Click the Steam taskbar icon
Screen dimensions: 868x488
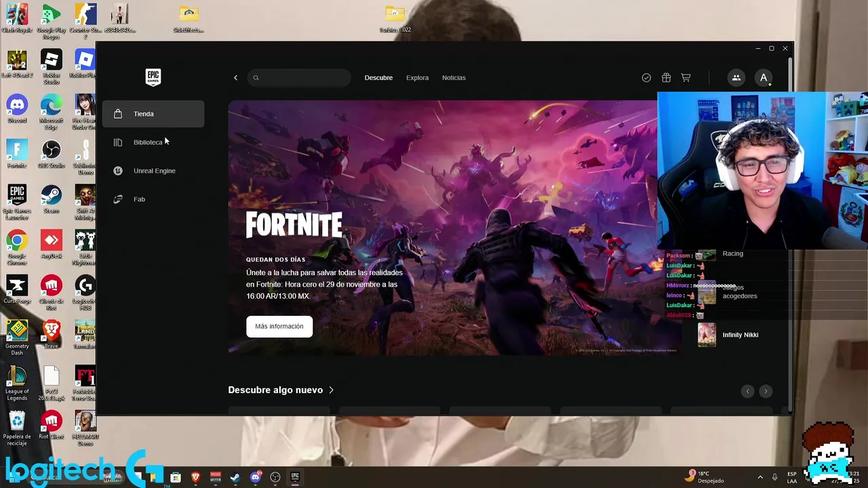pyautogui.click(x=235, y=477)
